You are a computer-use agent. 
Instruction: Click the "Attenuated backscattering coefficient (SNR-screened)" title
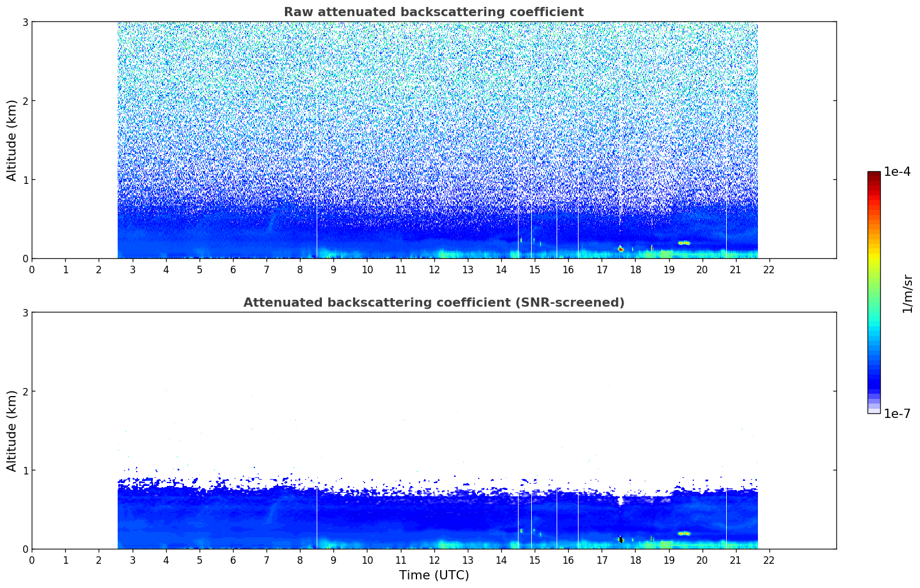point(433,303)
